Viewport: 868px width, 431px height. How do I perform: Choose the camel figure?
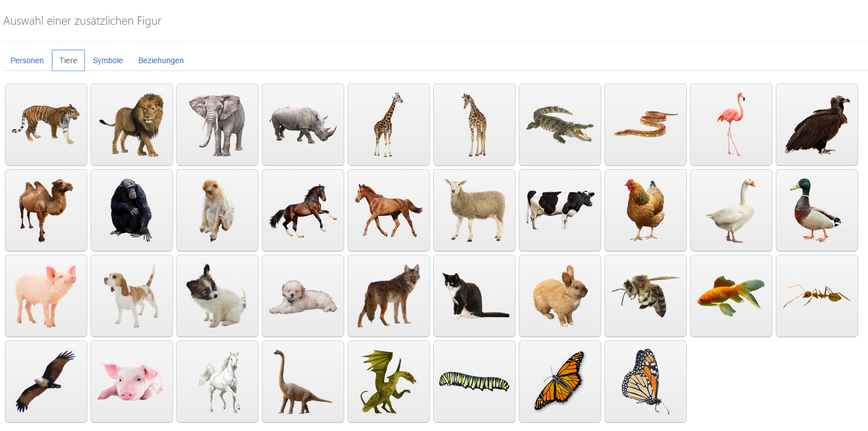point(46,210)
